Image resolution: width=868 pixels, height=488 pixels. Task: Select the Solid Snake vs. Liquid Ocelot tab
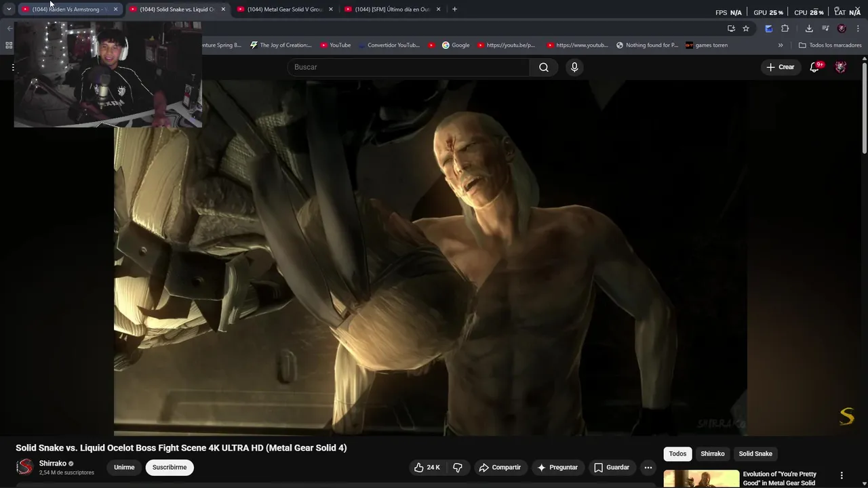point(176,9)
